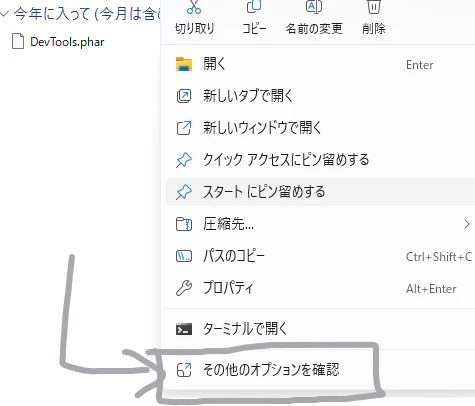
Task: Collapse the 今年に入って group chevron
Action: pos(5,14)
